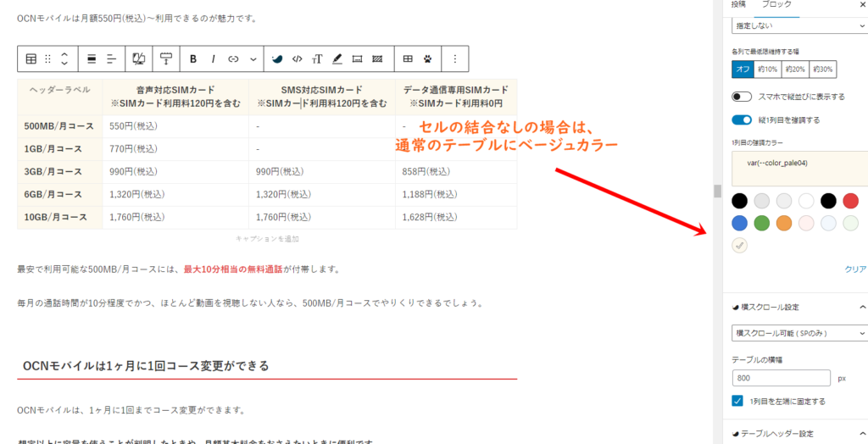868x444 pixels.
Task: Select 約10% minimum column width
Action: click(x=766, y=69)
